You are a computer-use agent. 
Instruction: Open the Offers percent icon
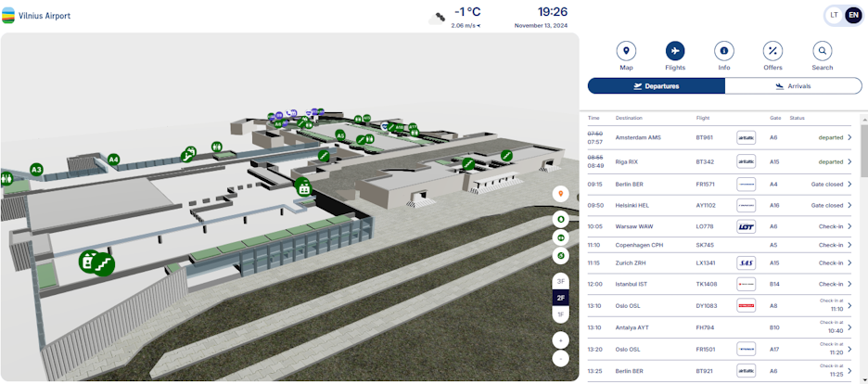(x=773, y=51)
